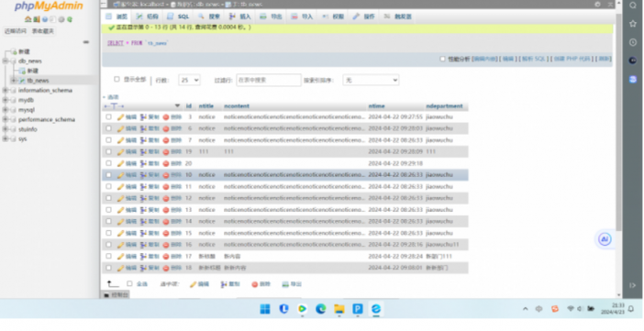
Task: Open the Export tab
Action: 271,17
